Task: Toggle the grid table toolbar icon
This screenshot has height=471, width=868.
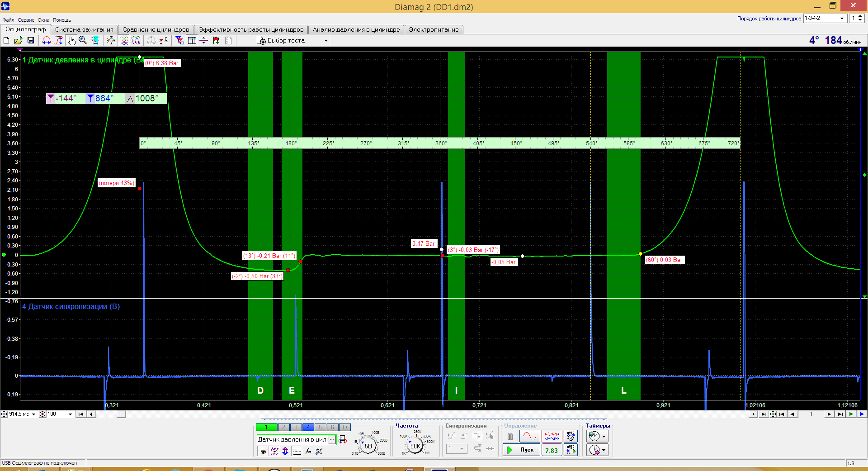Action: [192, 40]
